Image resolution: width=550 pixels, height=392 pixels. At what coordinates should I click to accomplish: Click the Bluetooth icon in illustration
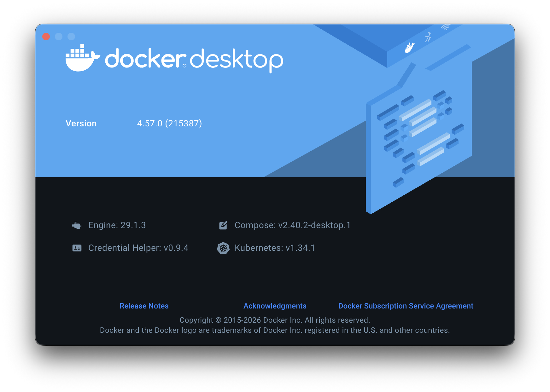point(428,37)
